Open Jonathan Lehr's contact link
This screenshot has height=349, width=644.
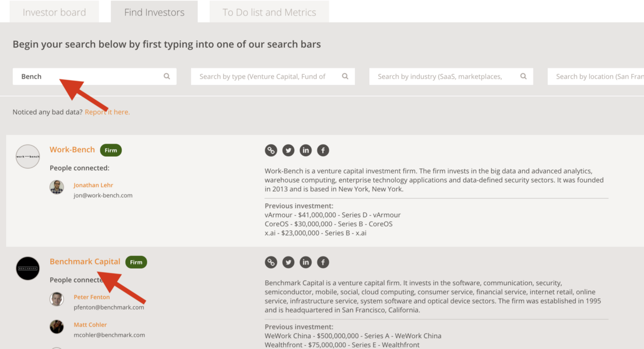pyautogui.click(x=93, y=185)
